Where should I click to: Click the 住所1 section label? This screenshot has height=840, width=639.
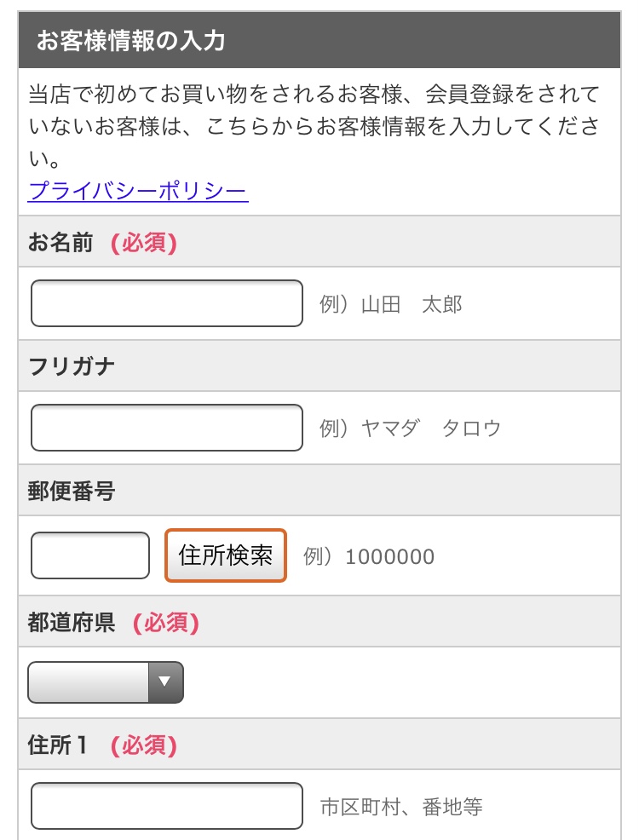pos(58,745)
